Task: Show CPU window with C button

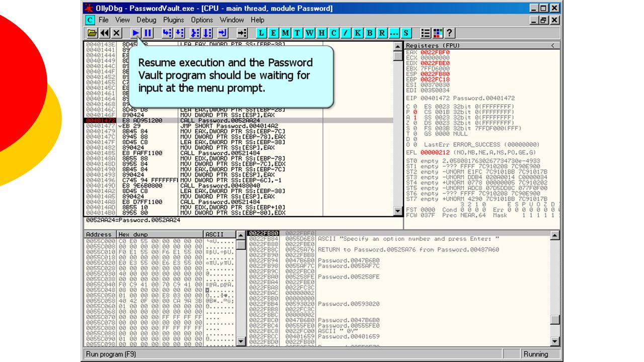Action: (334, 33)
